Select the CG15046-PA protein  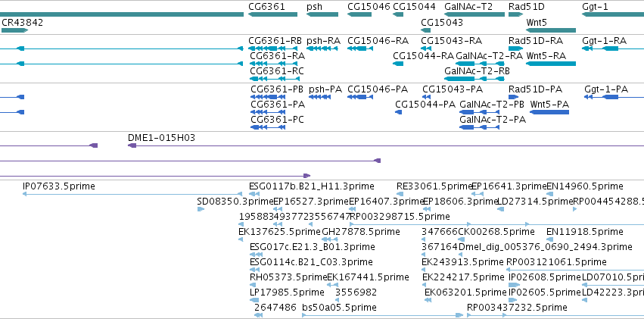point(359,97)
